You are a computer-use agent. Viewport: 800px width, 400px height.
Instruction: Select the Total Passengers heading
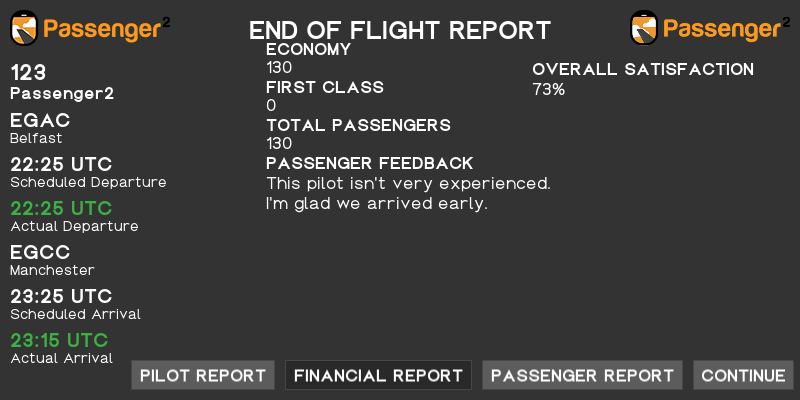tap(358, 125)
